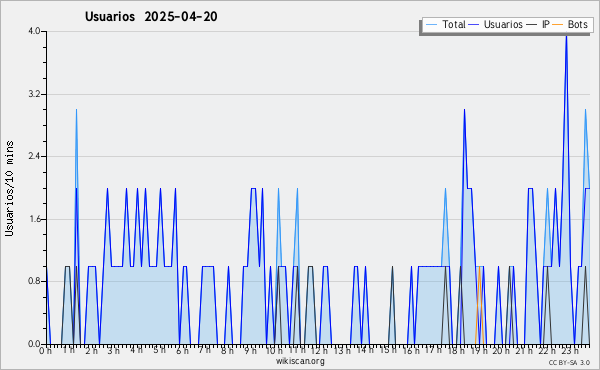Viewport: 600px width, 370px height.
Task: Click the '15 h' x-axis label
Action: tap(388, 350)
